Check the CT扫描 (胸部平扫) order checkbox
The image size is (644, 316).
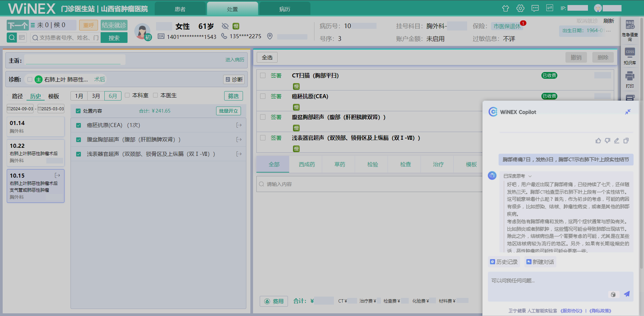[x=263, y=76]
